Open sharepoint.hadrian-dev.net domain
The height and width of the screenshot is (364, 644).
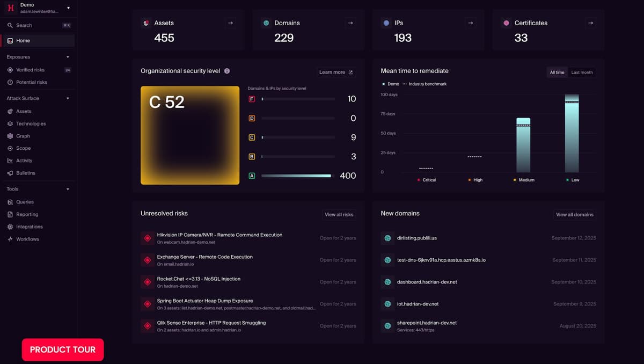[x=488, y=326]
